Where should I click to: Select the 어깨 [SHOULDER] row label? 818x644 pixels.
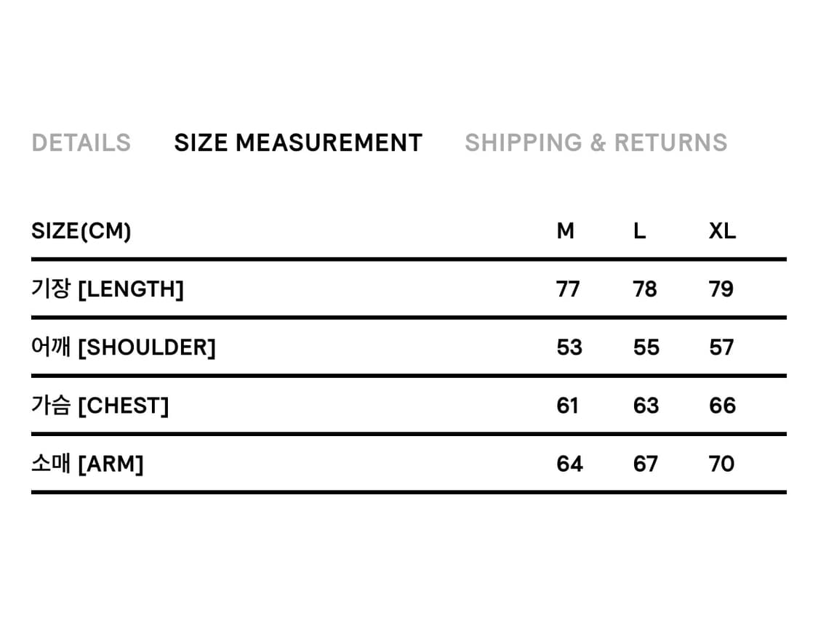[x=124, y=347]
